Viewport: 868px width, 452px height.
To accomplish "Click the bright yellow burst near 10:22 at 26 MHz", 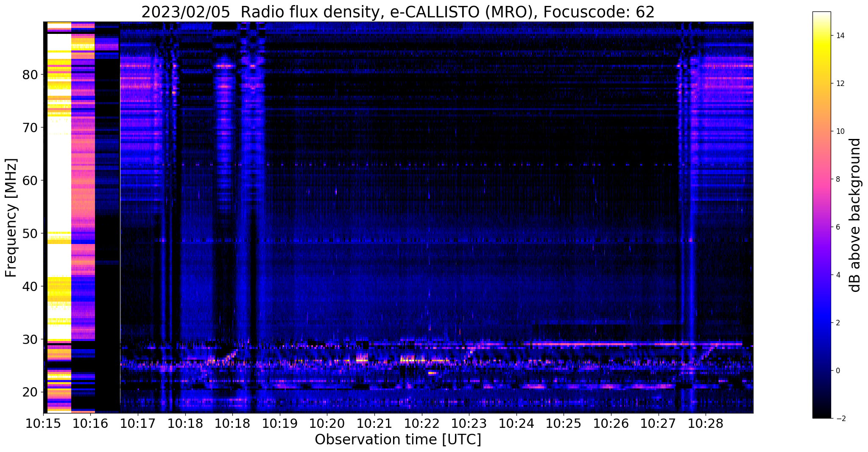I will click(413, 360).
